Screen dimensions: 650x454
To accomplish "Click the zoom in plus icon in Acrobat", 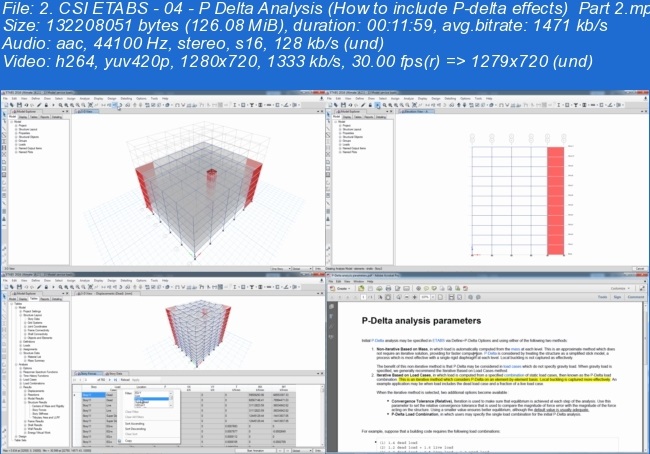I will [415, 297].
